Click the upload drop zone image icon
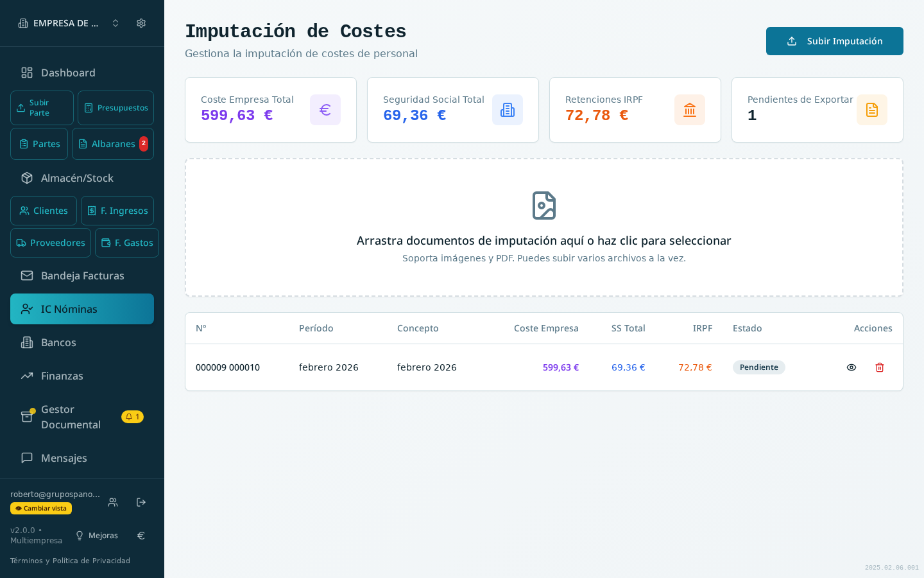This screenshot has width=924, height=578. (x=544, y=206)
